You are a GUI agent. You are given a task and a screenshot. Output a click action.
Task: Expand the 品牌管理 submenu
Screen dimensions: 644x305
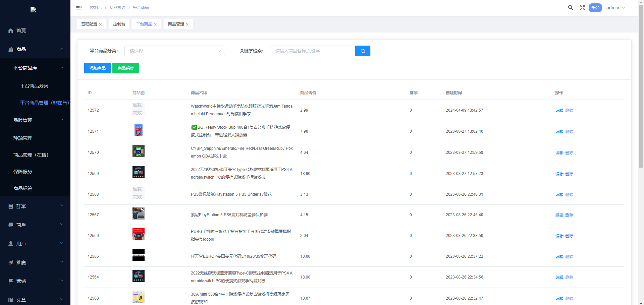(x=35, y=120)
